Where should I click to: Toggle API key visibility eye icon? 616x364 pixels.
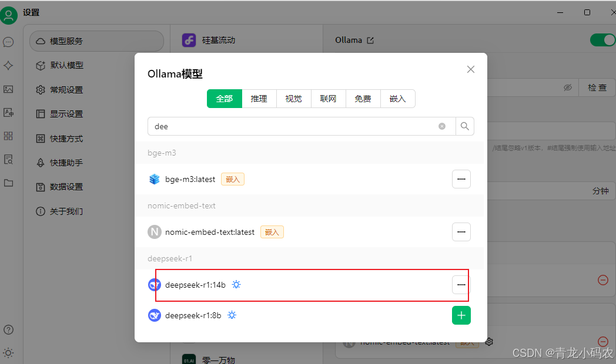pyautogui.click(x=568, y=87)
